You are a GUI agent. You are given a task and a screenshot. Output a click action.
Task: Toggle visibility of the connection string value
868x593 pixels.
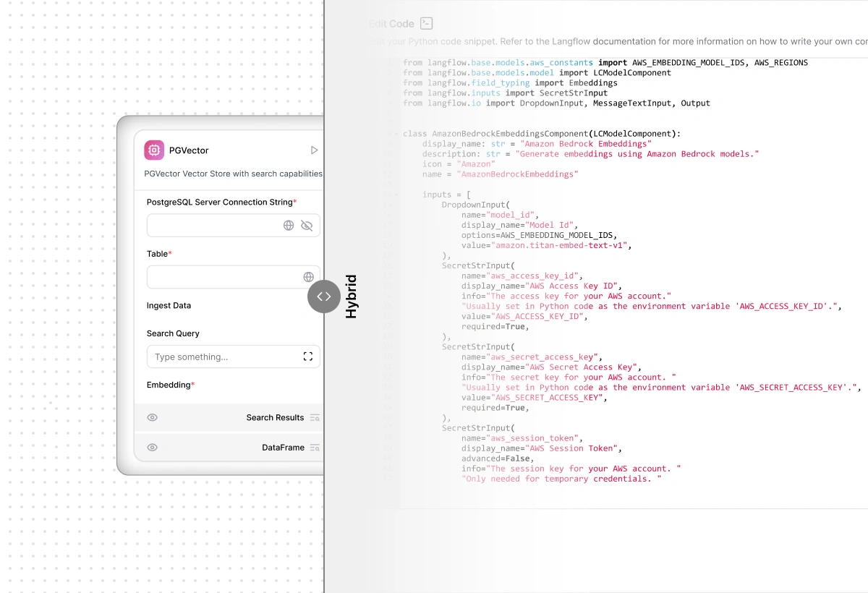click(307, 225)
